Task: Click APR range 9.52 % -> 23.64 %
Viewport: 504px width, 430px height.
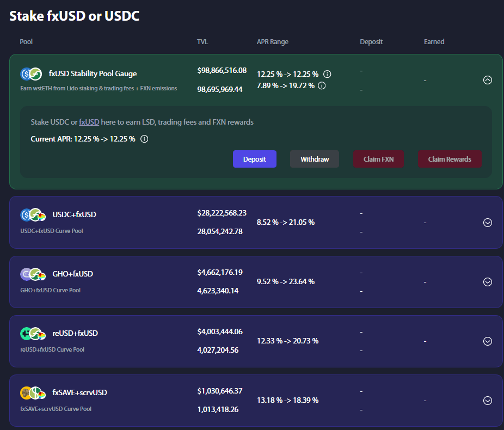Action: click(x=286, y=281)
